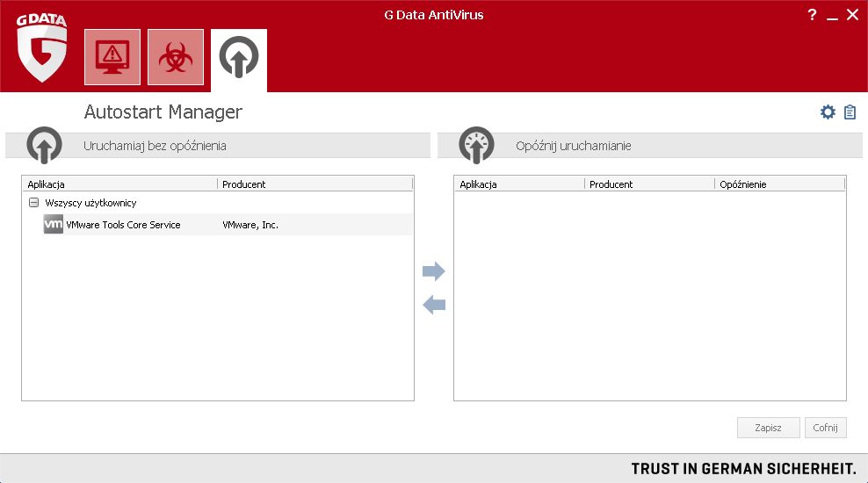Click the Opóźnij uruchamianie header text
The height and width of the screenshot is (483, 868).
(574, 146)
